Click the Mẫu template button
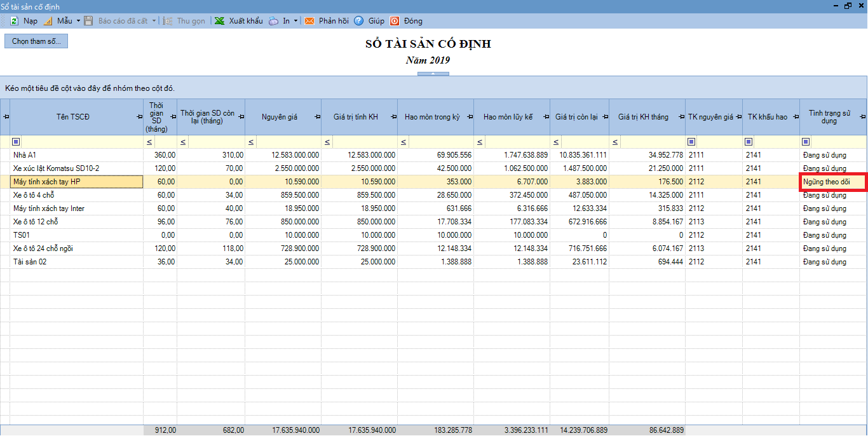 tap(58, 21)
